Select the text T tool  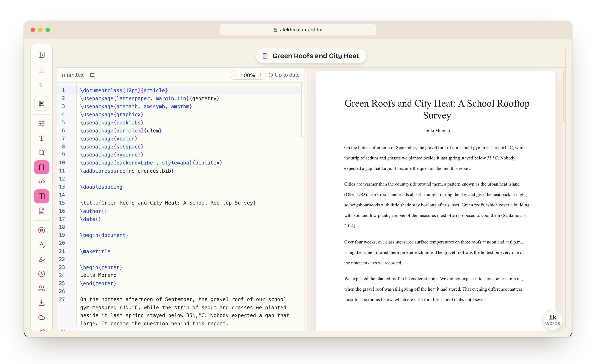tap(42, 138)
